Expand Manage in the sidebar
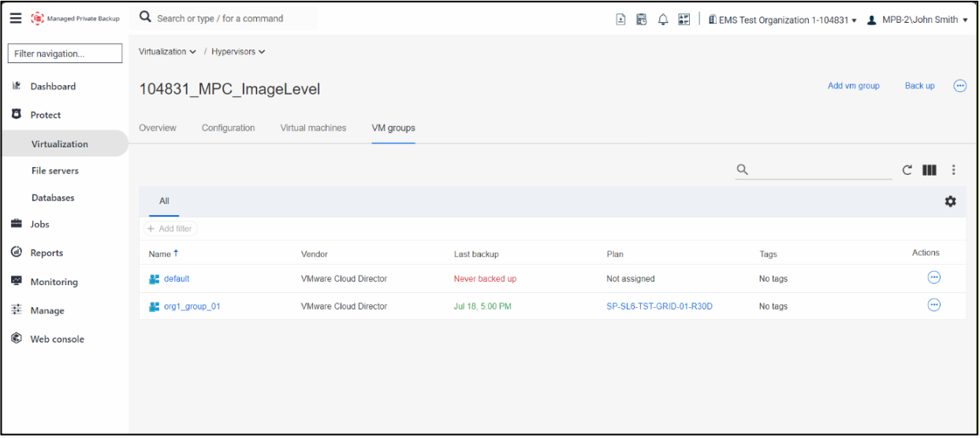Image resolution: width=980 pixels, height=438 pixels. [47, 310]
